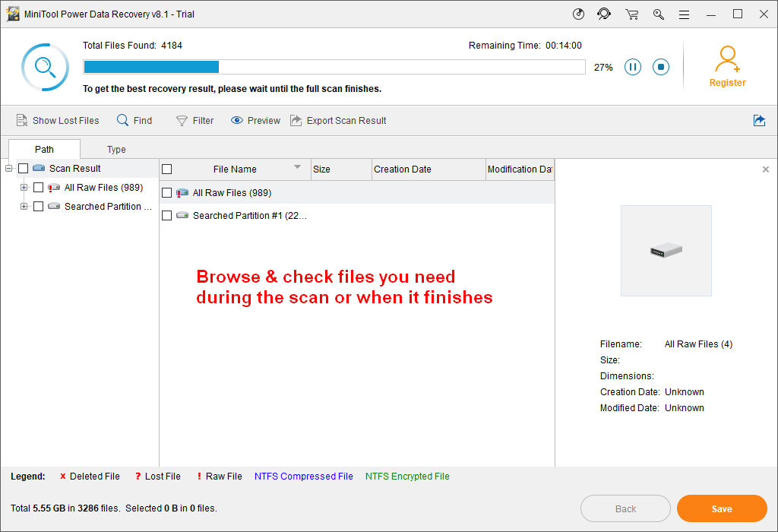Image resolution: width=778 pixels, height=532 pixels.
Task: Click the key registration icon in title bar
Action: tap(659, 14)
